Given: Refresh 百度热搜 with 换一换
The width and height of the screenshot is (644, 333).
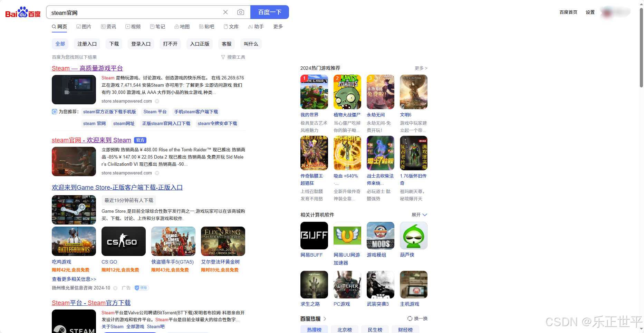Looking at the screenshot, I should tap(417, 318).
